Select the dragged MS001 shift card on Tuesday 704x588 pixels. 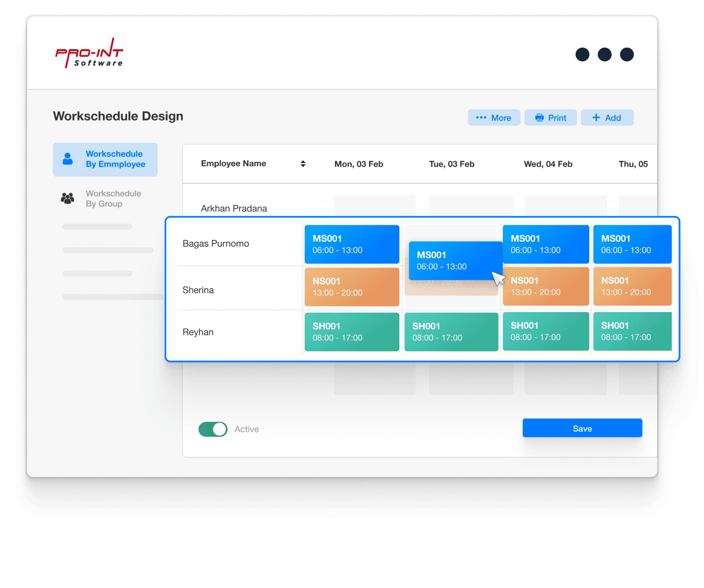(455, 260)
